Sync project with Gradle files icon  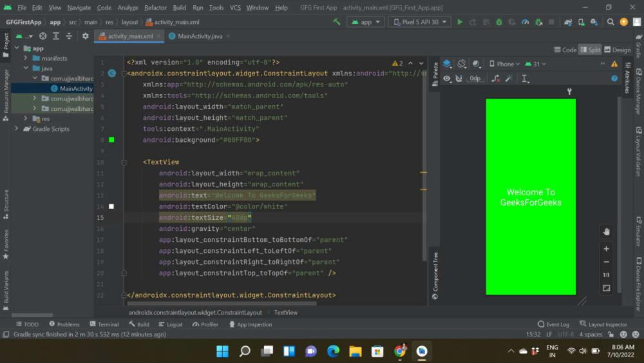[568, 22]
